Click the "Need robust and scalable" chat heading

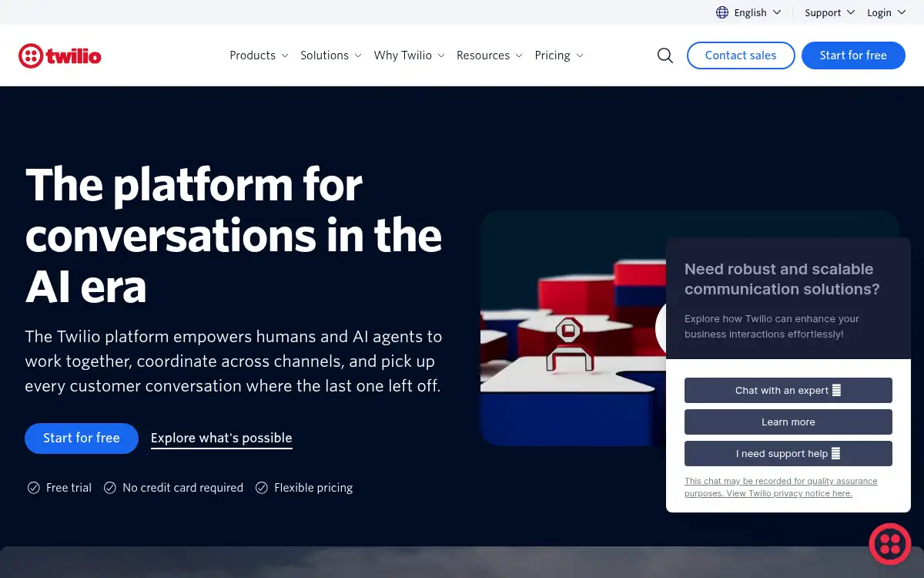coord(782,279)
